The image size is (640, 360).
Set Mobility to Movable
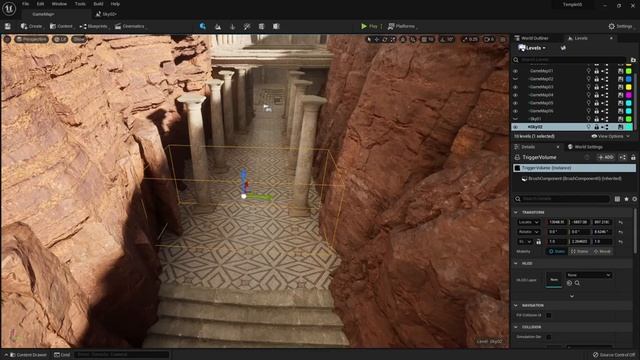[x=602, y=251]
